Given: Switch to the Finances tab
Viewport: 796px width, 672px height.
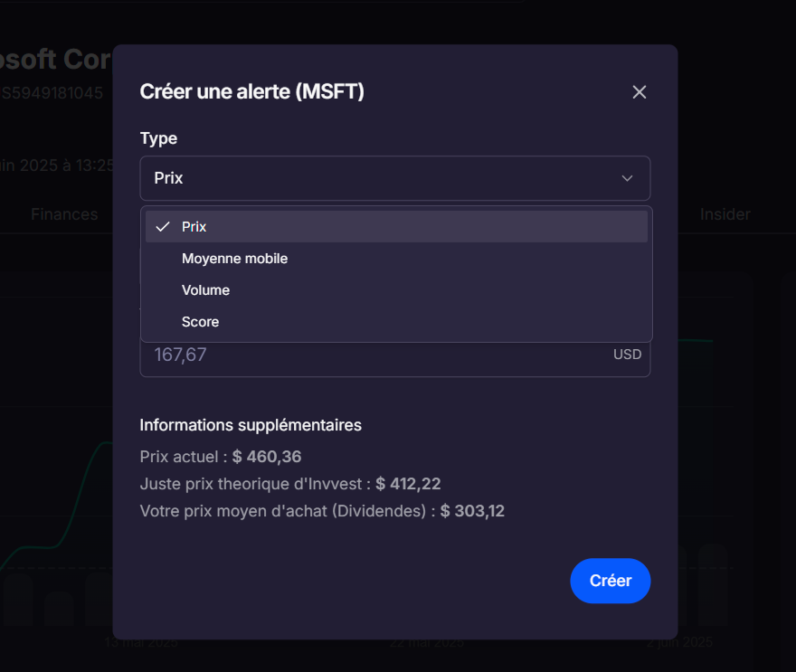Looking at the screenshot, I should (64, 214).
